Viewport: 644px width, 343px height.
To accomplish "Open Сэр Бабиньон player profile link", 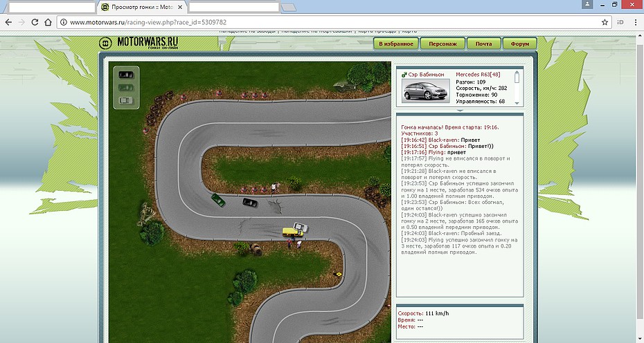I will tap(426, 75).
